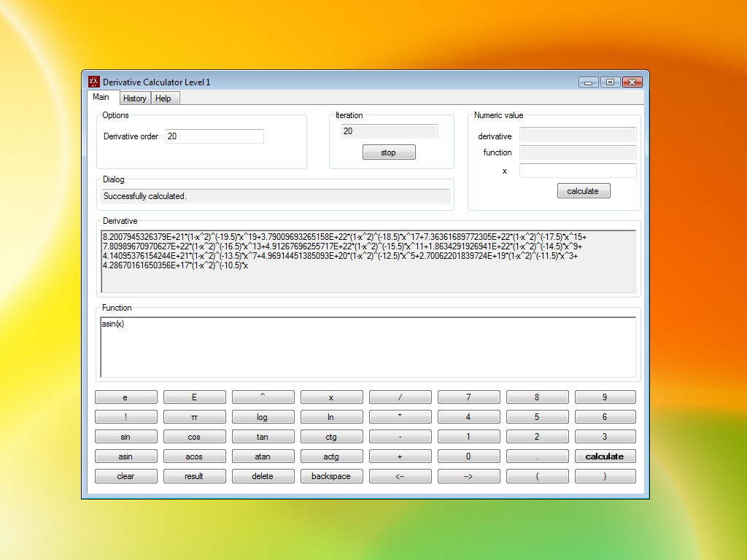The width and height of the screenshot is (747, 560).
Task: Move cursor right with the --> button
Action: [x=469, y=476]
